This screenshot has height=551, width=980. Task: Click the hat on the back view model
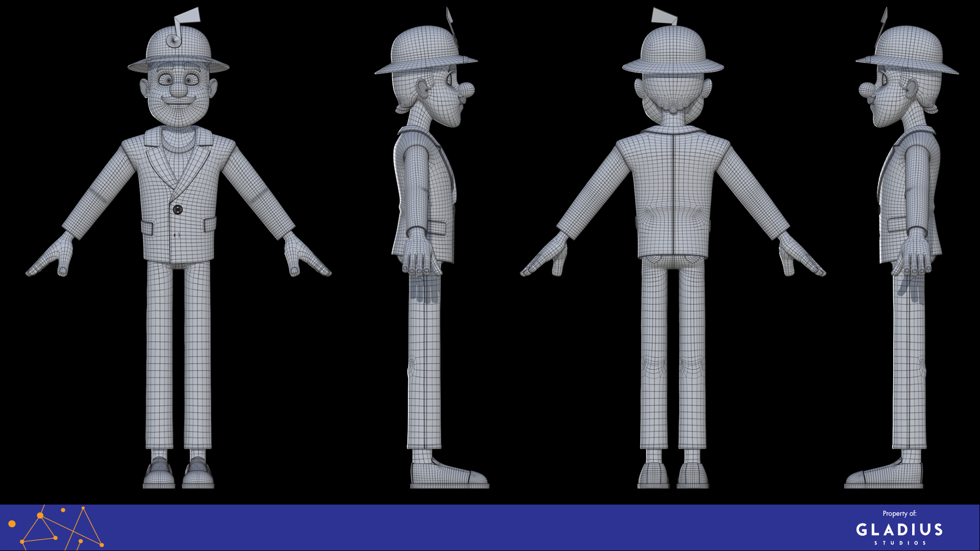pyautogui.click(x=673, y=49)
